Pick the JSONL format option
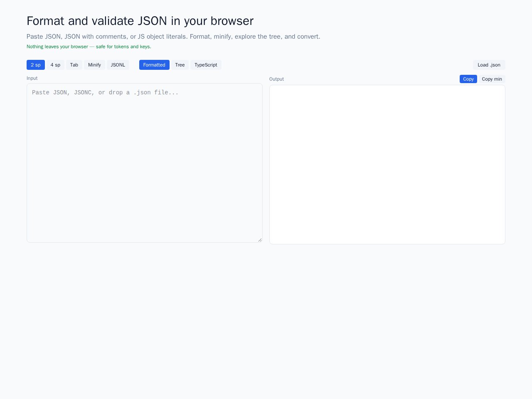The image size is (532, 399). coord(118,65)
